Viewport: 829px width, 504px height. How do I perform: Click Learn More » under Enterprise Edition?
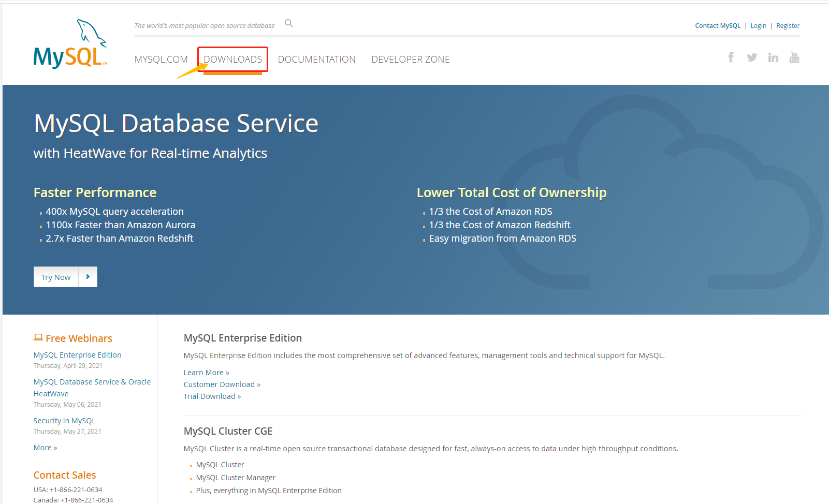click(206, 373)
